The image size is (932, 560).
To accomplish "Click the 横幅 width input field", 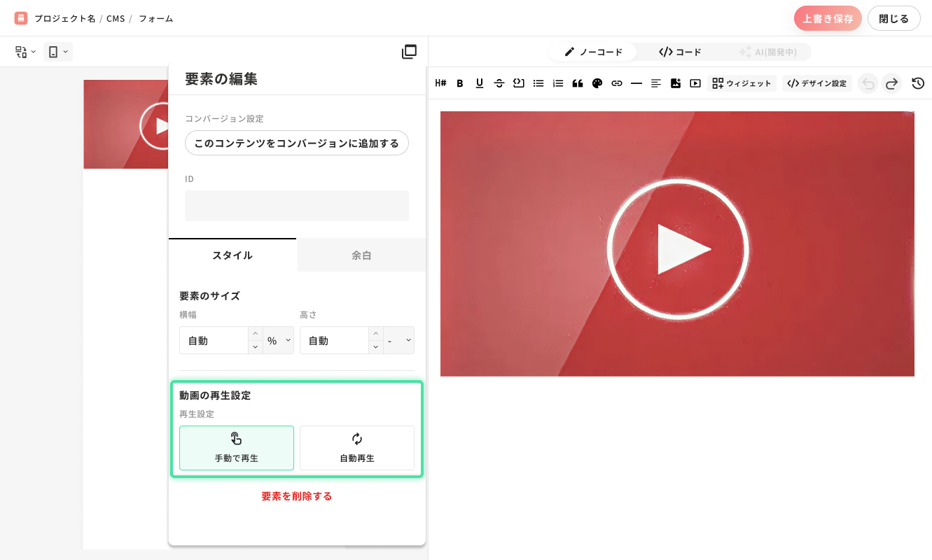I will pos(214,341).
